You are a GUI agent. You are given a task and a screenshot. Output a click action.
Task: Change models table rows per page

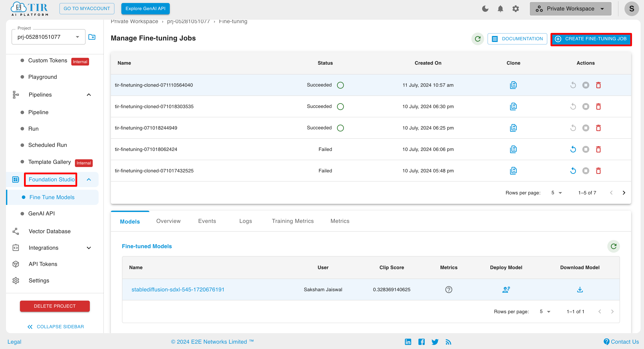coord(545,312)
